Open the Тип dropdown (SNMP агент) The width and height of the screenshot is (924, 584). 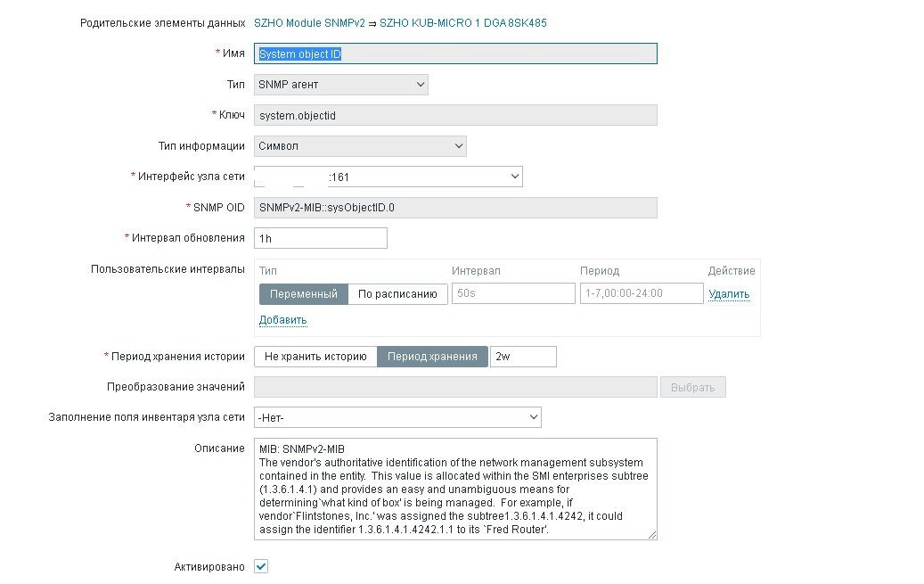pos(341,85)
